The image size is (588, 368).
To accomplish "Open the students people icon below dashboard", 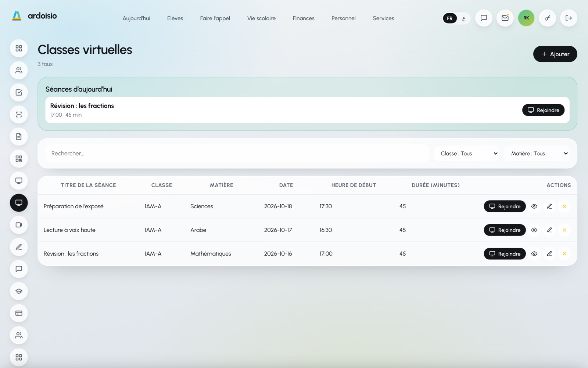I will point(19,70).
